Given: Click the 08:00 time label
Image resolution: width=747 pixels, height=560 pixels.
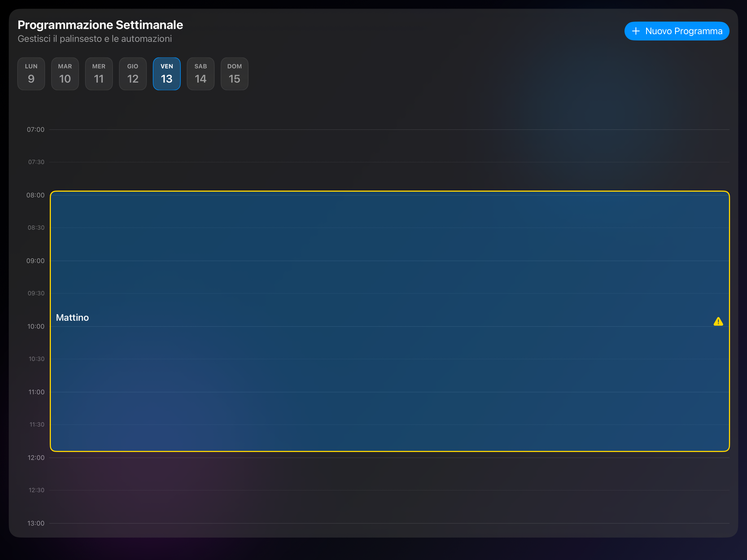Looking at the screenshot, I should click(36, 195).
